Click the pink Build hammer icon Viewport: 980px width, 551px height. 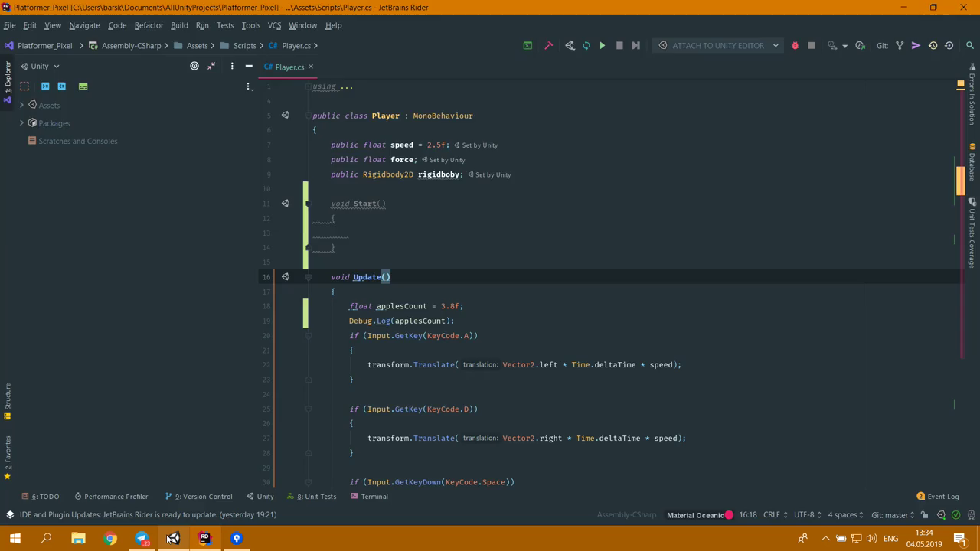click(548, 46)
